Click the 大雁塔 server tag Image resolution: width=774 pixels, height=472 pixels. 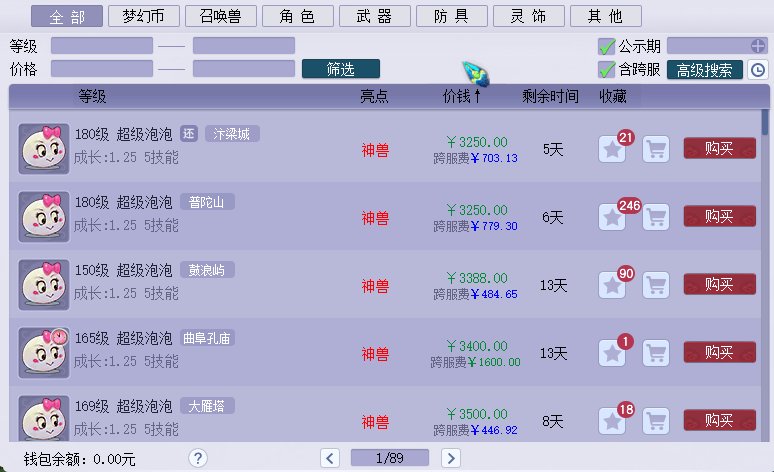(x=207, y=406)
